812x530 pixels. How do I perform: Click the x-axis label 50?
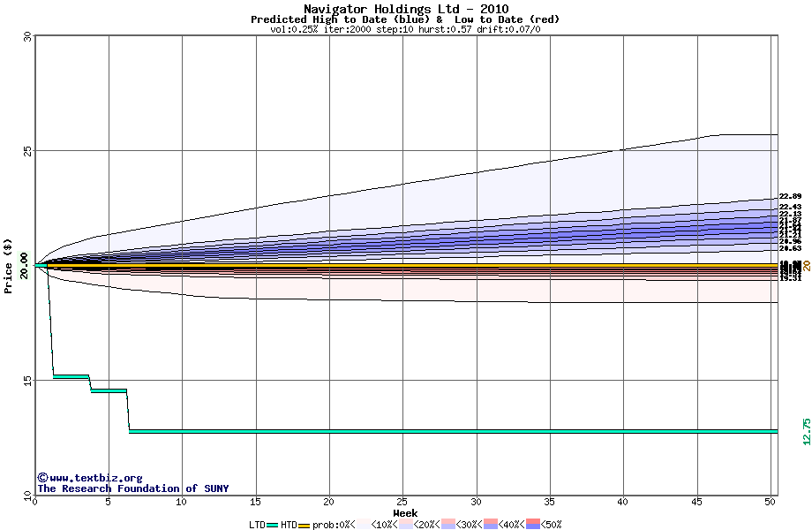[x=771, y=502]
